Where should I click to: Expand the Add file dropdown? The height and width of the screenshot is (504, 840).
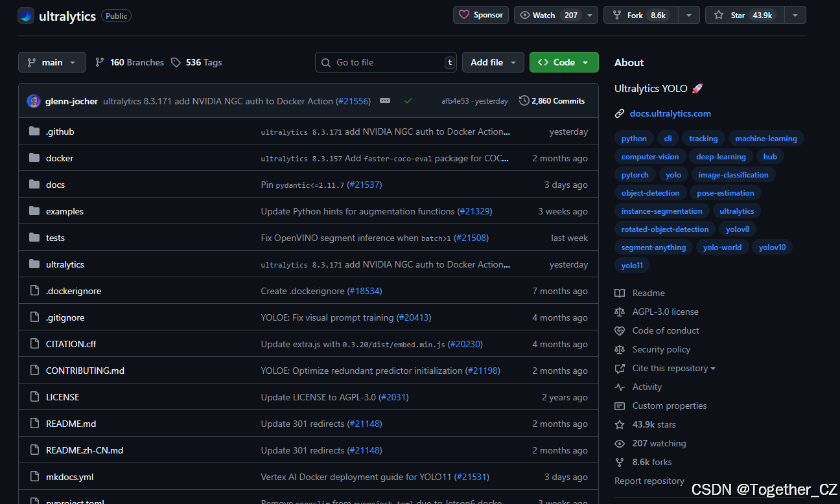pyautogui.click(x=493, y=62)
